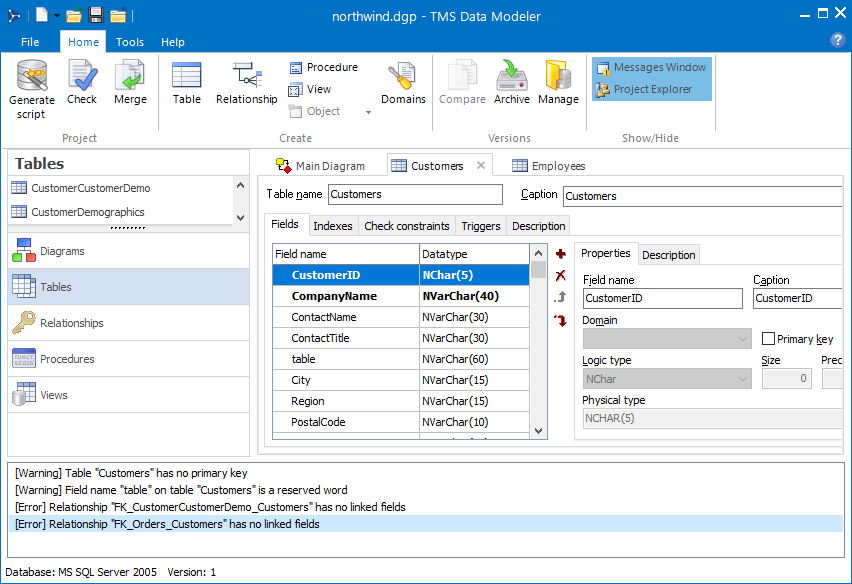Switch to the Indexes tab

pos(333,225)
